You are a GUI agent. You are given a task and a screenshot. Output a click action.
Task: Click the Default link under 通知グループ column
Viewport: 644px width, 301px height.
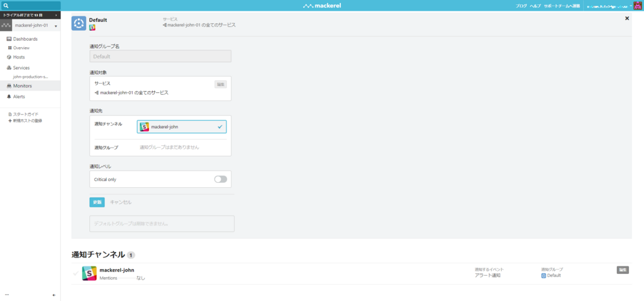553,275
